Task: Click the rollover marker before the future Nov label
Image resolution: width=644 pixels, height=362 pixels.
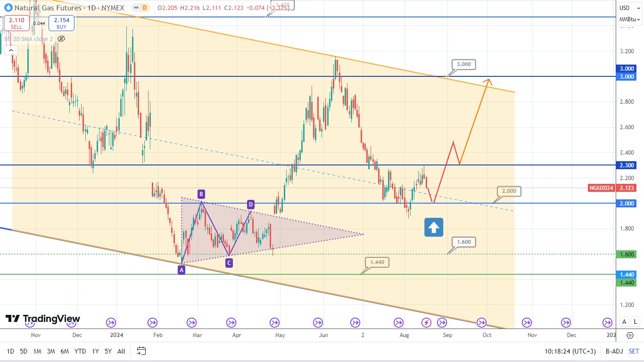Action: [526, 322]
